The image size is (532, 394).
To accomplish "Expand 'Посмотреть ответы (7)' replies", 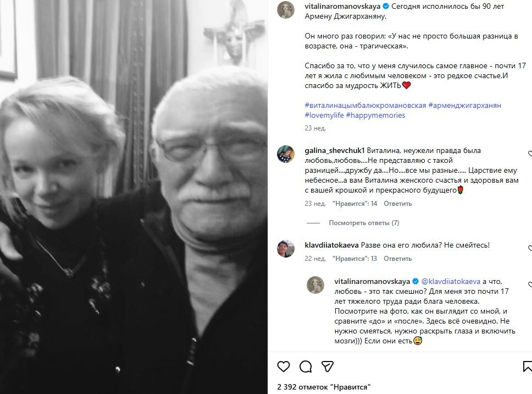I will (x=364, y=223).
